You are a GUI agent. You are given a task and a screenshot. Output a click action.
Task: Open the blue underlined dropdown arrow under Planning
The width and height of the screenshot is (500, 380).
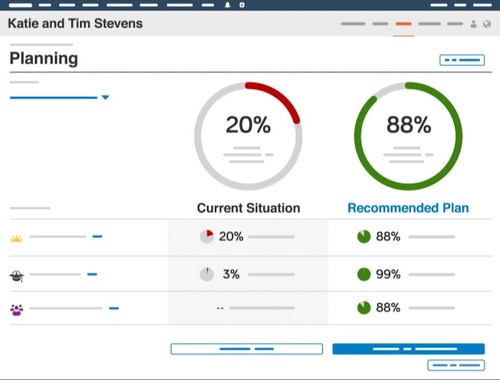[105, 97]
